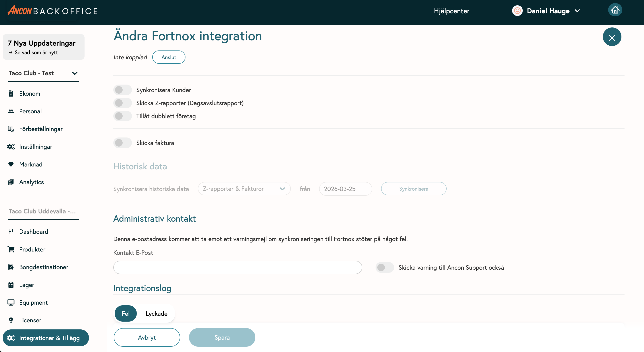Enable Skicka Z-rapporter switch
The image size is (644, 352).
tap(122, 103)
